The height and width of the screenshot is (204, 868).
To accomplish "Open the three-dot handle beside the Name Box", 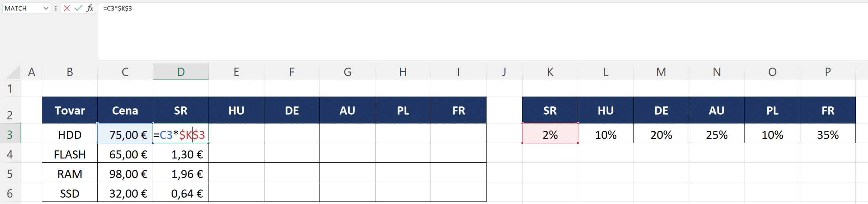I will tap(56, 8).
